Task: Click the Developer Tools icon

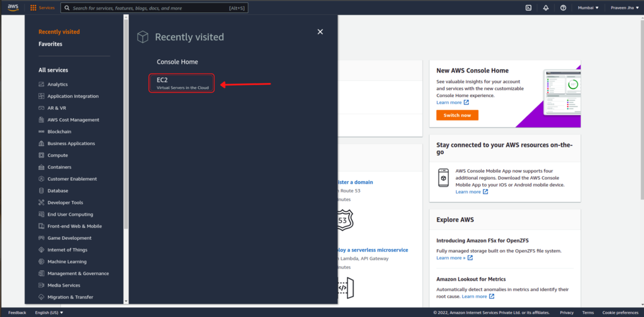Action: (41, 202)
